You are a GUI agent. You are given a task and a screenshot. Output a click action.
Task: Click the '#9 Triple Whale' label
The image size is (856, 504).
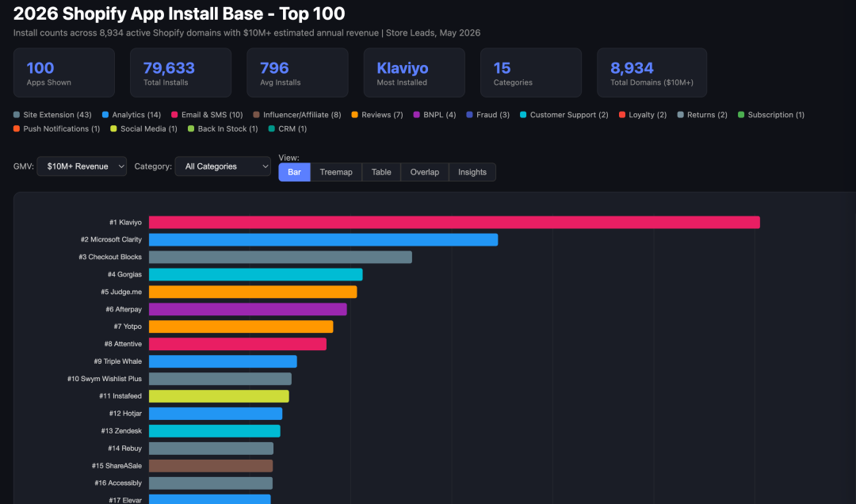tap(117, 361)
